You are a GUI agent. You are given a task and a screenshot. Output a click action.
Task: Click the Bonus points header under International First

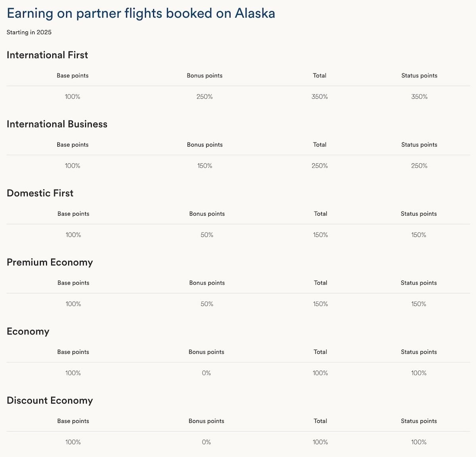(205, 76)
